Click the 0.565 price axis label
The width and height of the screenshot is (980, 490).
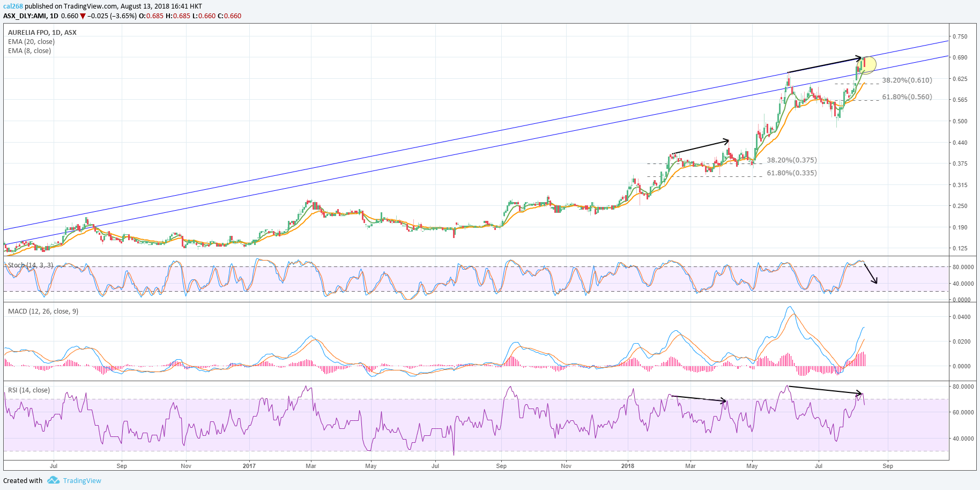coord(960,100)
